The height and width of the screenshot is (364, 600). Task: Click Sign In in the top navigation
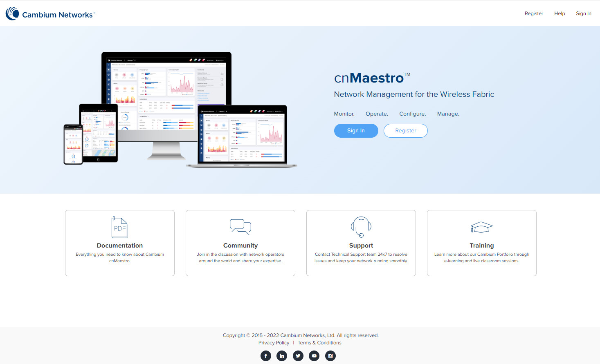point(584,13)
